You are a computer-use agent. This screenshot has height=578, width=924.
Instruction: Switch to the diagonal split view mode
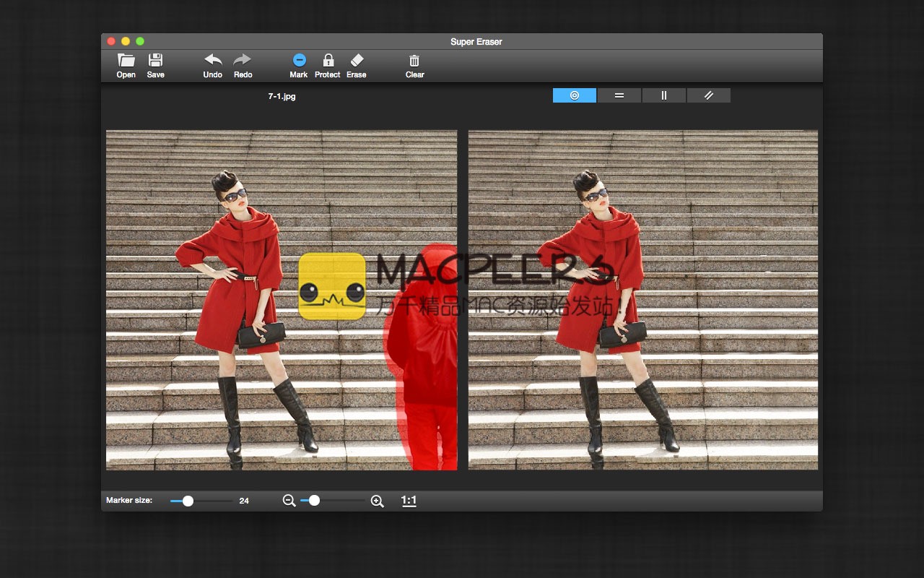(x=709, y=95)
